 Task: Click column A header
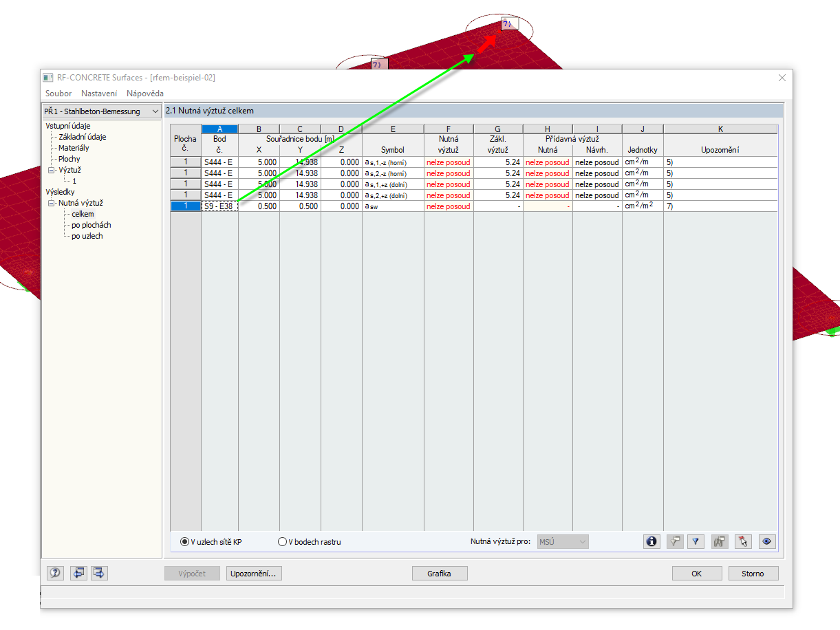[219, 129]
